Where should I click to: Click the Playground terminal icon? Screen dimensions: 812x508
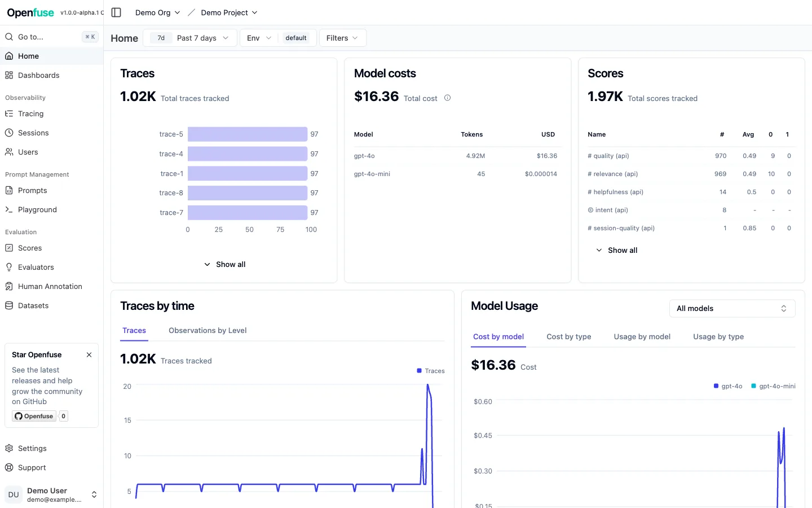point(9,209)
